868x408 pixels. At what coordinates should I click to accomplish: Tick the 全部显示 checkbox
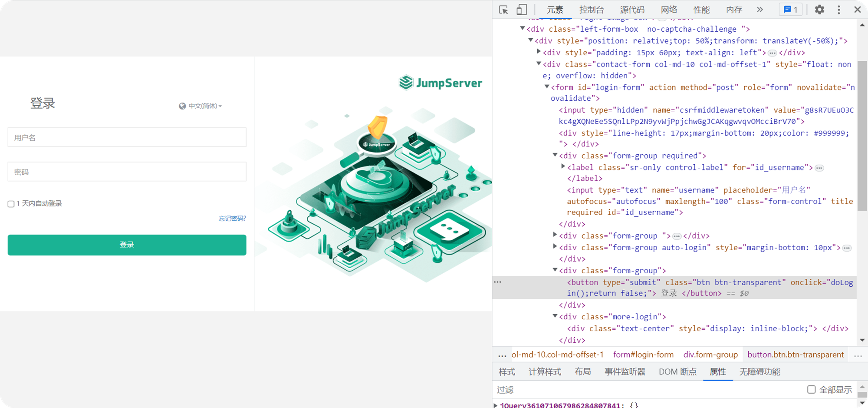[x=811, y=389]
